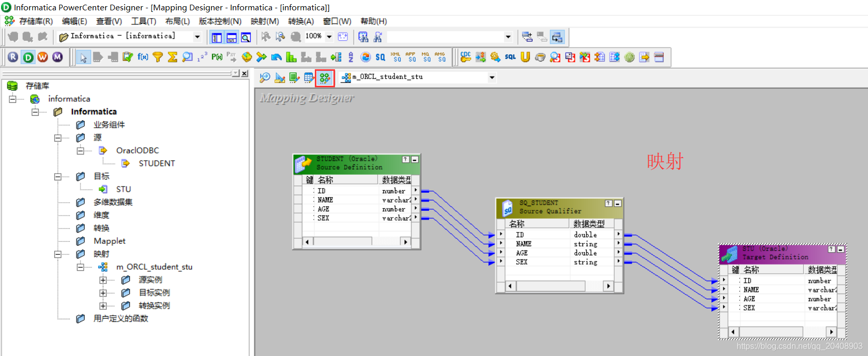868x356 pixels.
Task: Open the empty search combo box dropdown
Action: (x=508, y=37)
